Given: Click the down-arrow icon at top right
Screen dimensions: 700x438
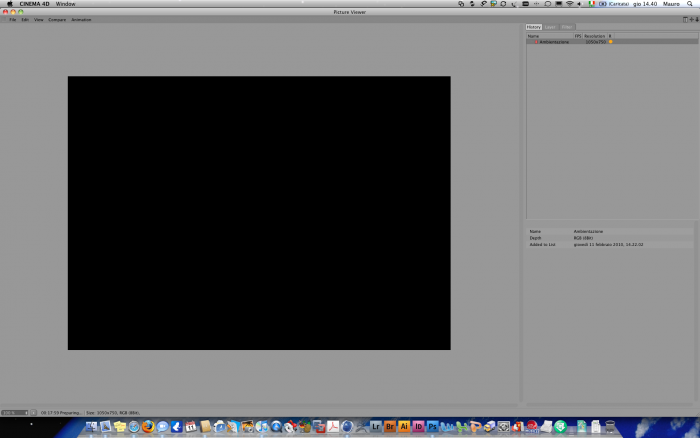Looking at the screenshot, I should pos(697,20).
